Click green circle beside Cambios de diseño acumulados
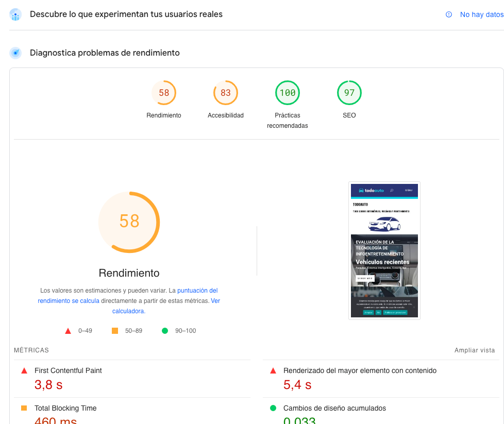Screen dimensions: 504x424 tap(273, 408)
